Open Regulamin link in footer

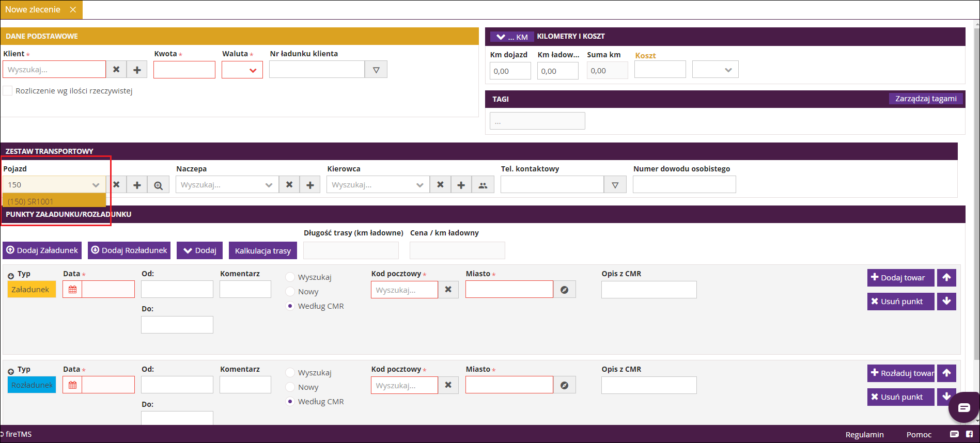click(865, 435)
